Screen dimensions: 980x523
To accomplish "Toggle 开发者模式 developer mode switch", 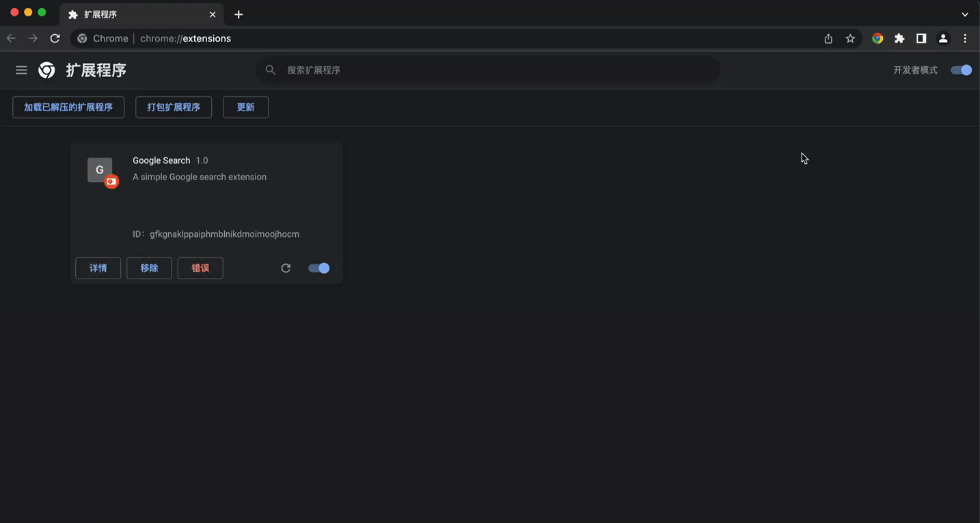I will (x=962, y=70).
